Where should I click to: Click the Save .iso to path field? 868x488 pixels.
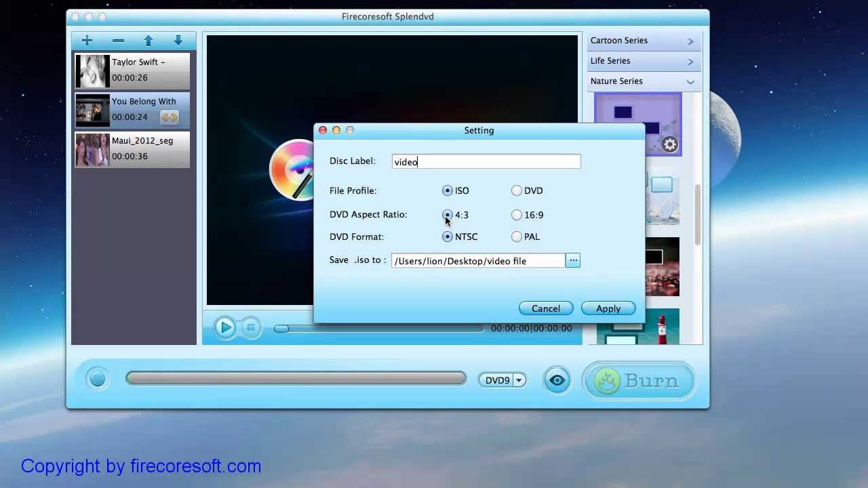tap(478, 261)
